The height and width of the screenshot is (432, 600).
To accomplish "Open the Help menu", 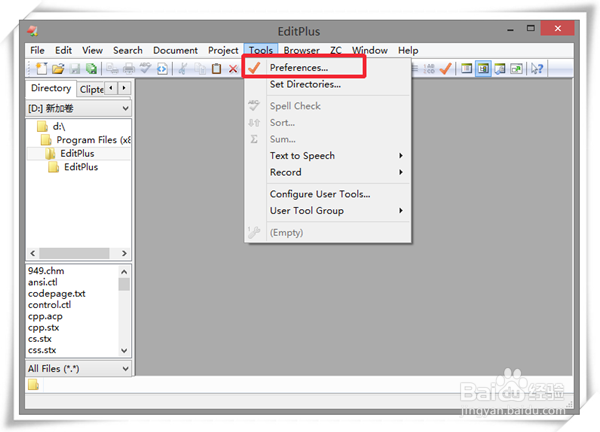I will coord(408,51).
